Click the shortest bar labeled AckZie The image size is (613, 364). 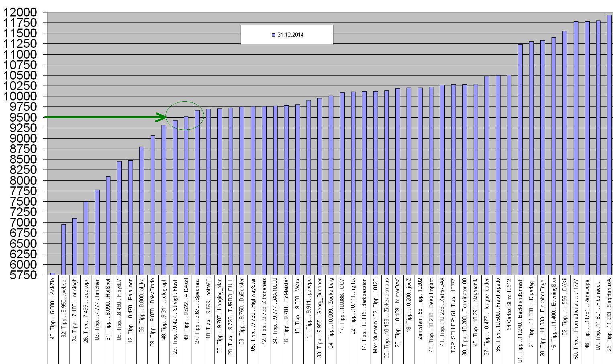pos(52,274)
